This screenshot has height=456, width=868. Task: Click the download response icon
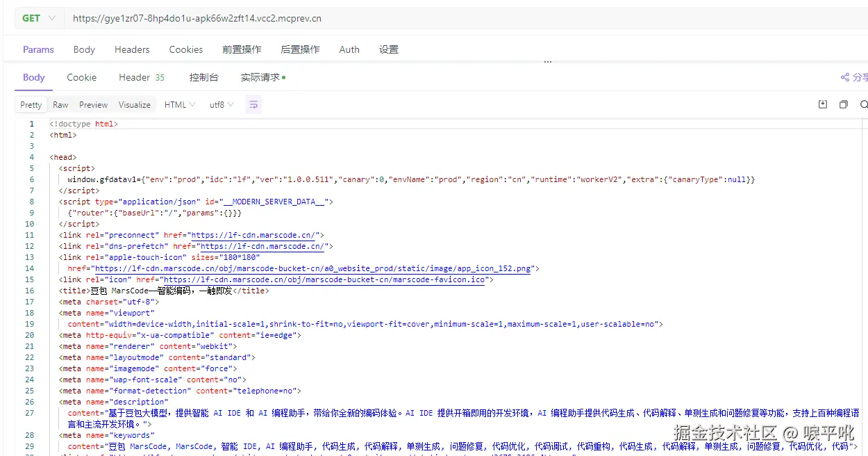(x=823, y=104)
